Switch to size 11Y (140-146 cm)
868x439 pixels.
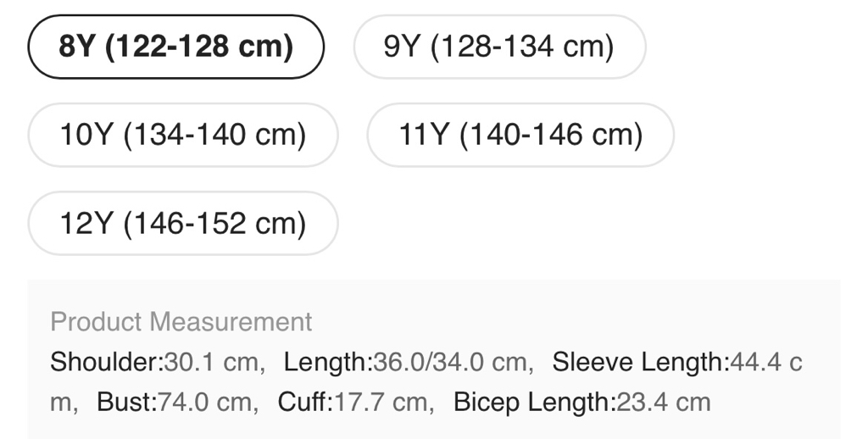(520, 135)
